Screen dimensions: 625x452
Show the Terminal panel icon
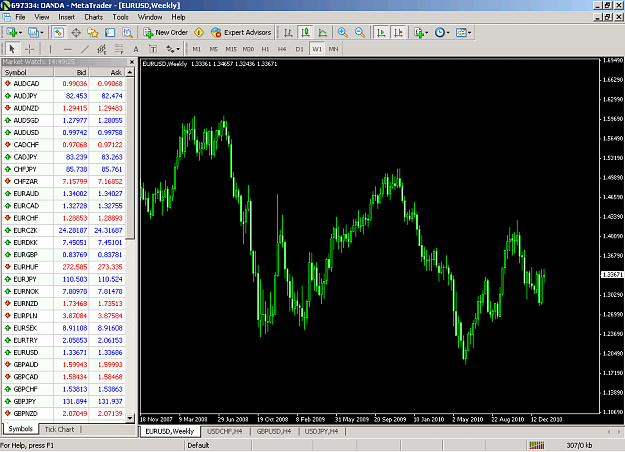pos(110,33)
